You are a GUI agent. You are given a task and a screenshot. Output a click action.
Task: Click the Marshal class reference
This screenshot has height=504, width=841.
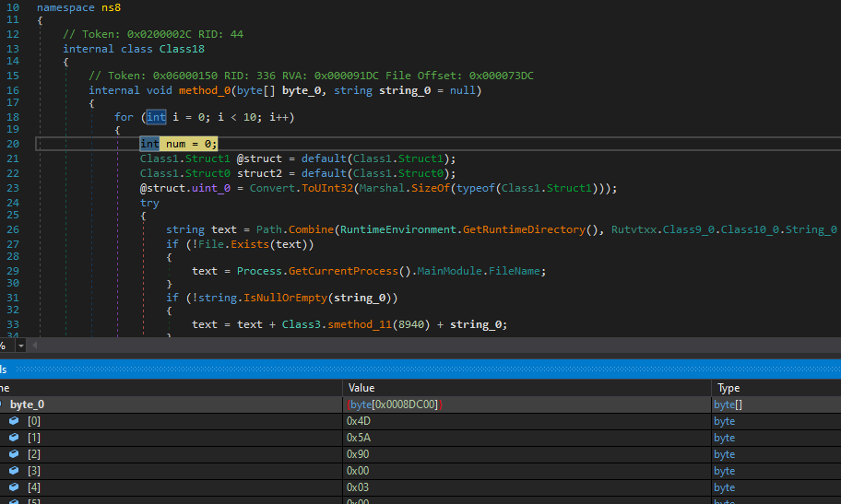[382, 188]
